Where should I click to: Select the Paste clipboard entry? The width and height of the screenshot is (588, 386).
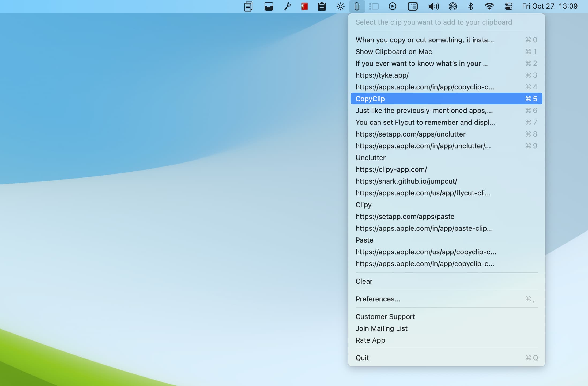[364, 240]
